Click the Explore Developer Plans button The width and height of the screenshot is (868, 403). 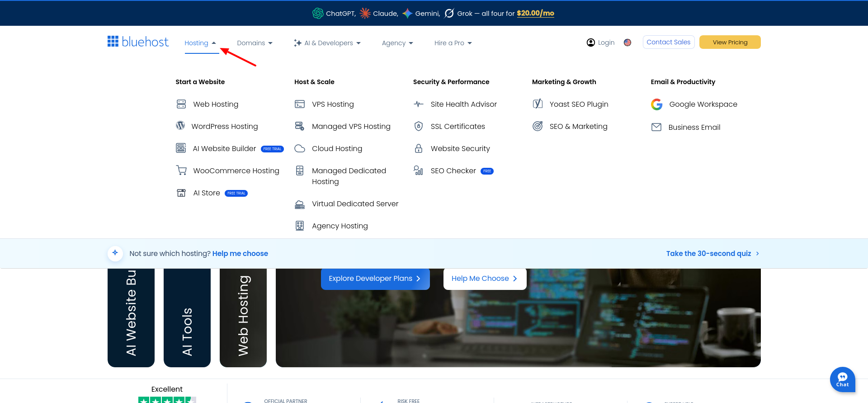[375, 279]
